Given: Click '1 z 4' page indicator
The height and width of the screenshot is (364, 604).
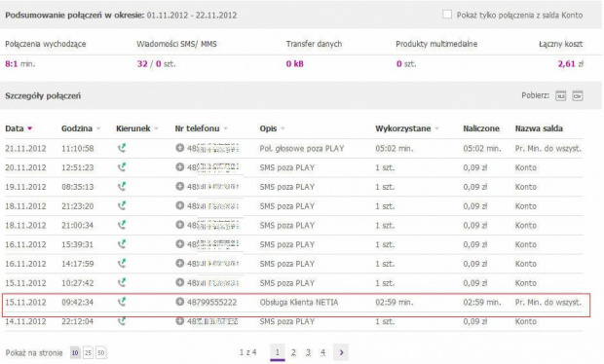Looking at the screenshot, I should [x=247, y=352].
